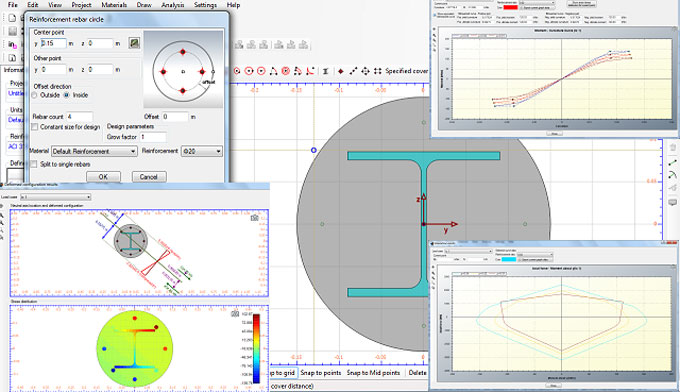Viewport: 680px width, 392px height.
Task: Click the Rebar count input field
Action: 79,117
